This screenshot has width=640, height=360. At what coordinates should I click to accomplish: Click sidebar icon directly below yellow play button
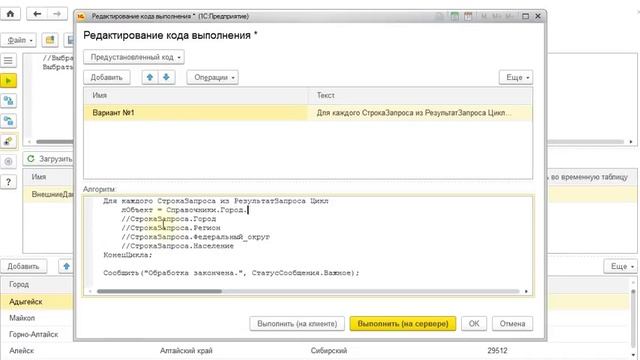click(x=8, y=100)
